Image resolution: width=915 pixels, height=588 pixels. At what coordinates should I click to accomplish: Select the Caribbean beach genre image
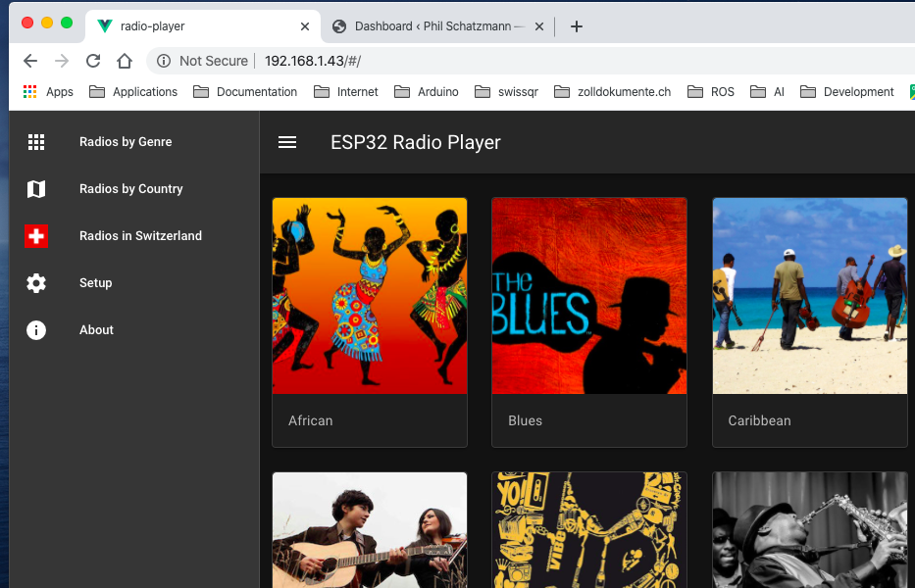coord(810,296)
